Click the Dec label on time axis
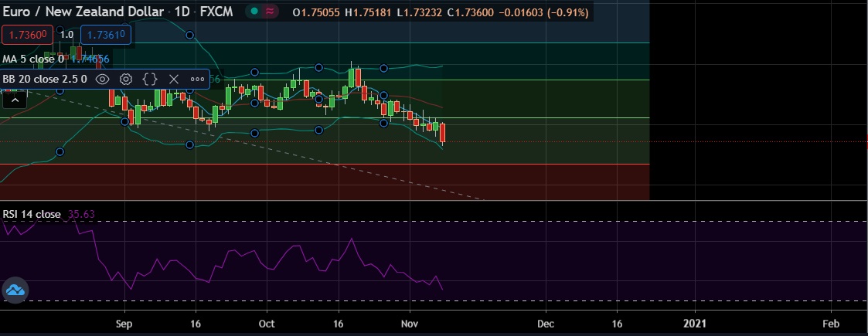The image size is (868, 336). (x=546, y=324)
